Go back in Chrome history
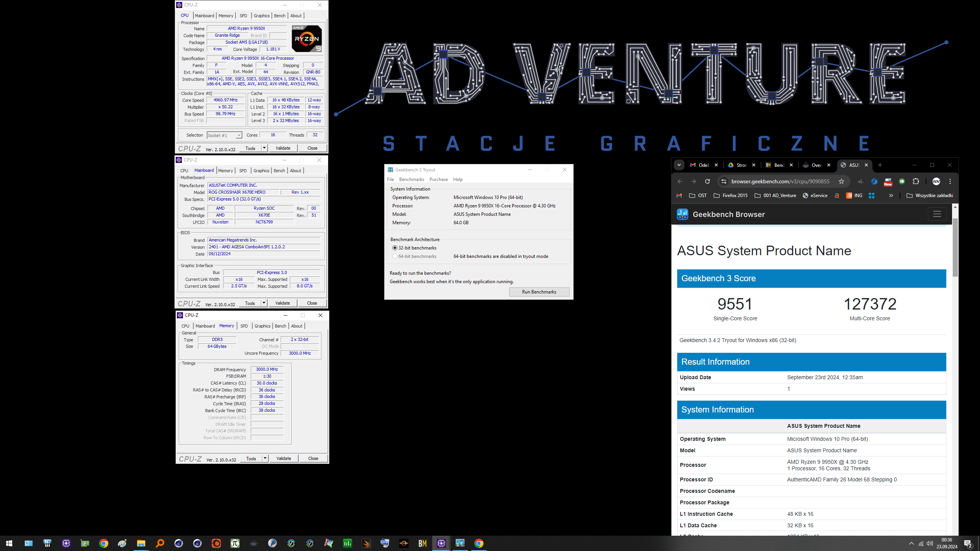The image size is (980, 551). [x=680, y=181]
